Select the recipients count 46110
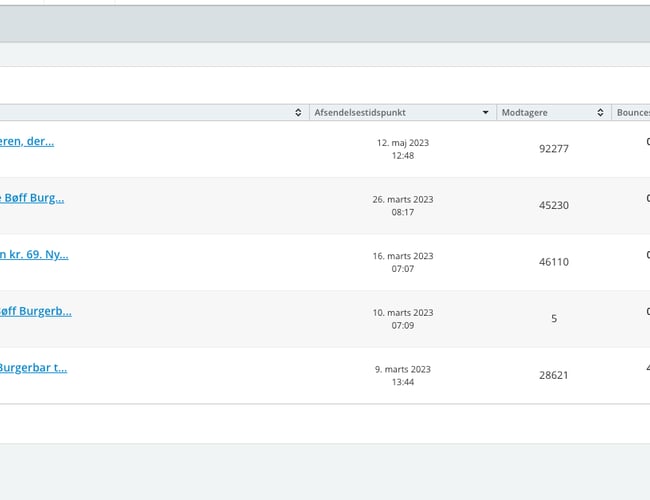This screenshot has width=650, height=500. point(553,262)
